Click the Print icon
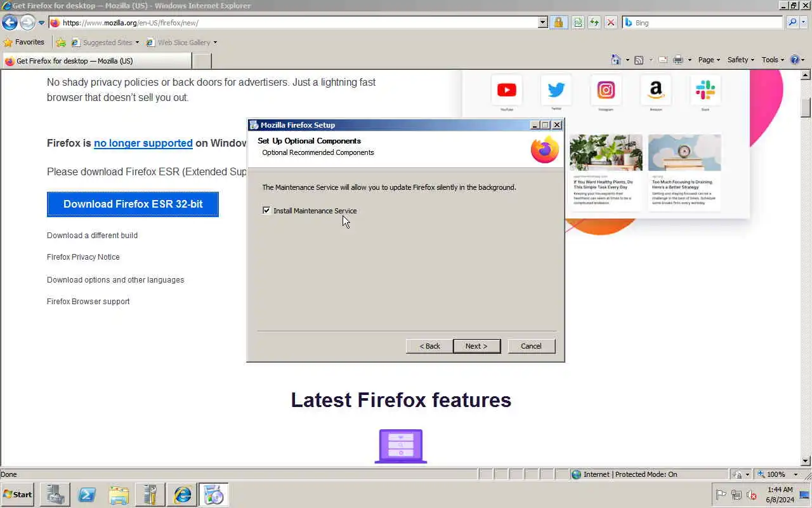 [678, 60]
